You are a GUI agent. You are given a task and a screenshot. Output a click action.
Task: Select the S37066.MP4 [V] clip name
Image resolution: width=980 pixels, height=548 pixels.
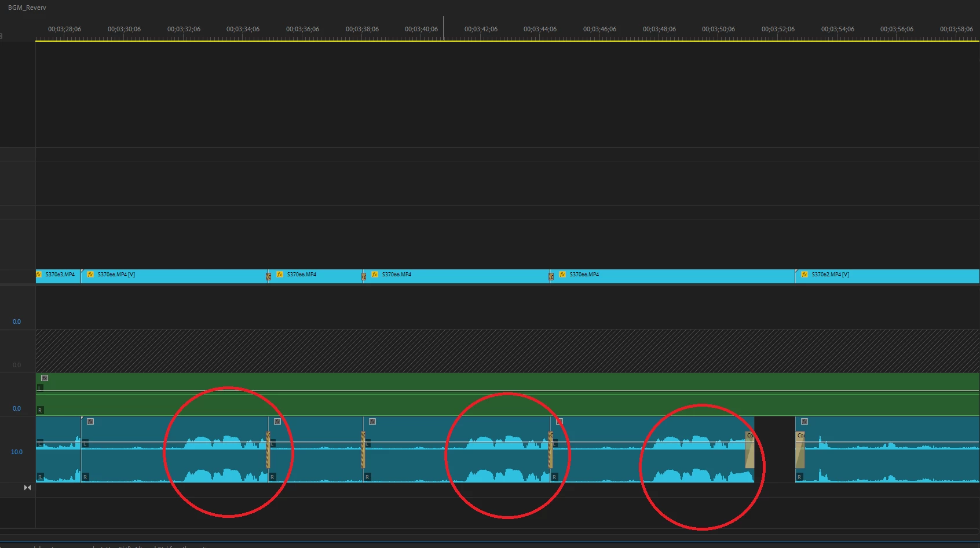tap(116, 275)
